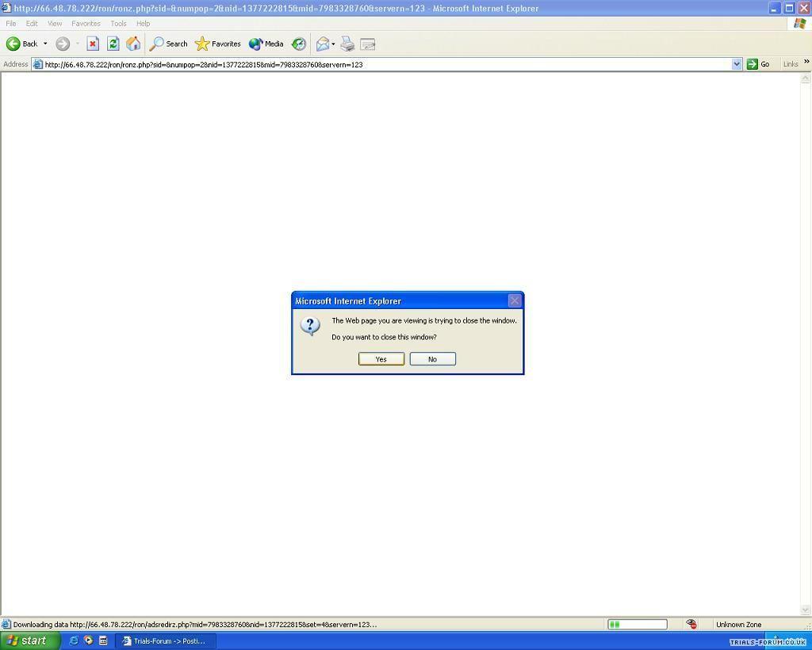Open the View menu

coord(55,23)
